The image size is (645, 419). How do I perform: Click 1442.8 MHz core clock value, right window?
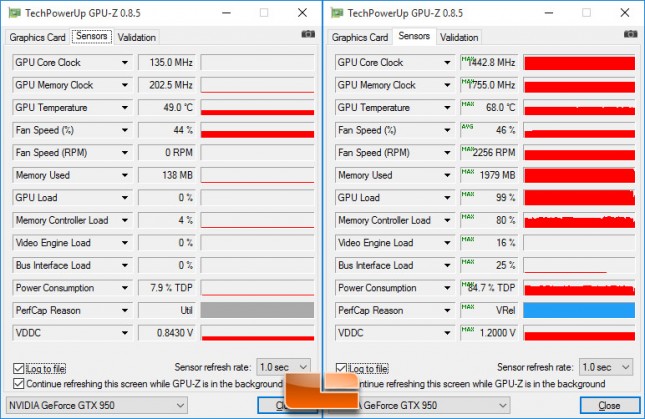click(x=488, y=63)
